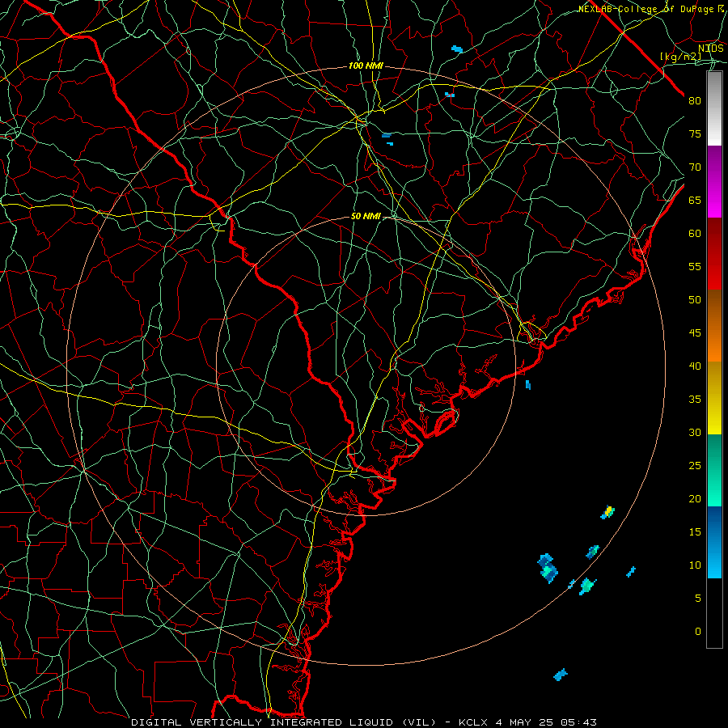Click the scale value 35 label
The height and width of the screenshot is (728, 728).
(x=695, y=400)
